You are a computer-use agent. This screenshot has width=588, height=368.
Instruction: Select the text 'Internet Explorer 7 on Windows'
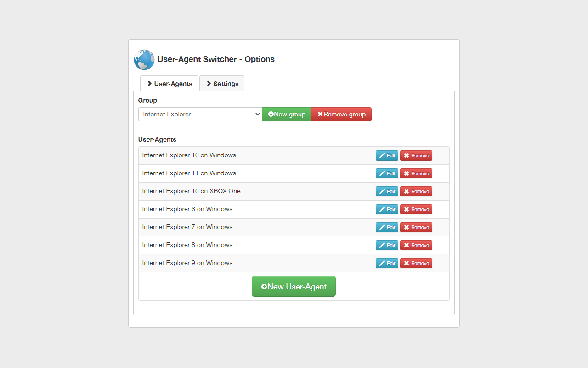point(187,227)
